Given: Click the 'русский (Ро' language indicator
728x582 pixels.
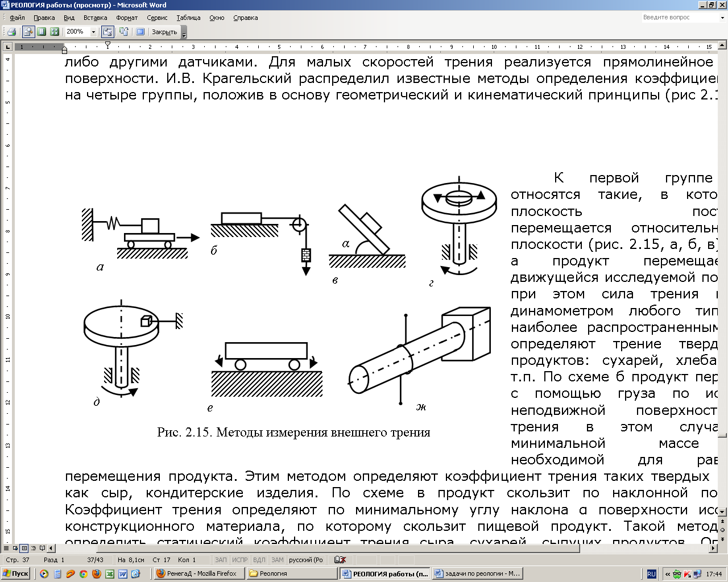Looking at the screenshot, I should pyautogui.click(x=306, y=560).
